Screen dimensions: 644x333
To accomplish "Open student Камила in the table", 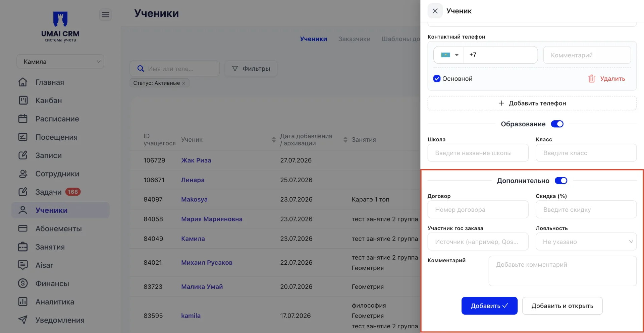I will tap(193, 239).
